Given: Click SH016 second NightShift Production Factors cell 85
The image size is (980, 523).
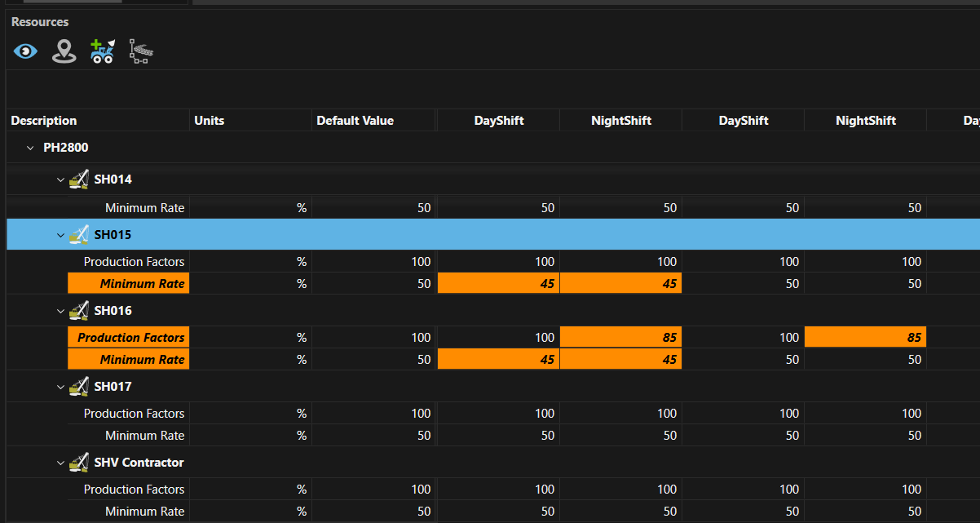Looking at the screenshot, I should tap(865, 338).
